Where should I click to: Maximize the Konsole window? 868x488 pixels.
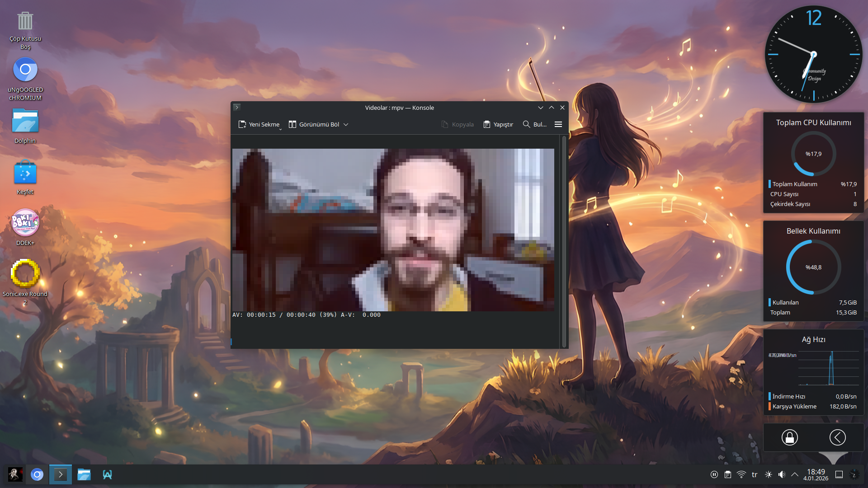coord(552,108)
